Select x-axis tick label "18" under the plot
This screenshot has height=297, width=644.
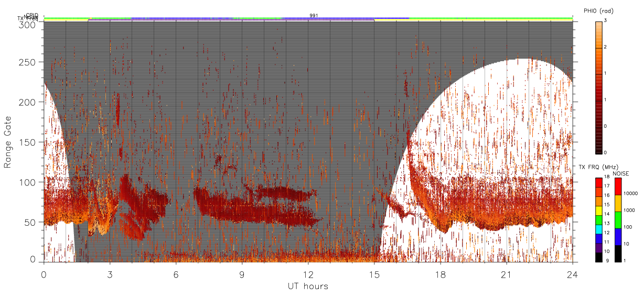click(441, 274)
